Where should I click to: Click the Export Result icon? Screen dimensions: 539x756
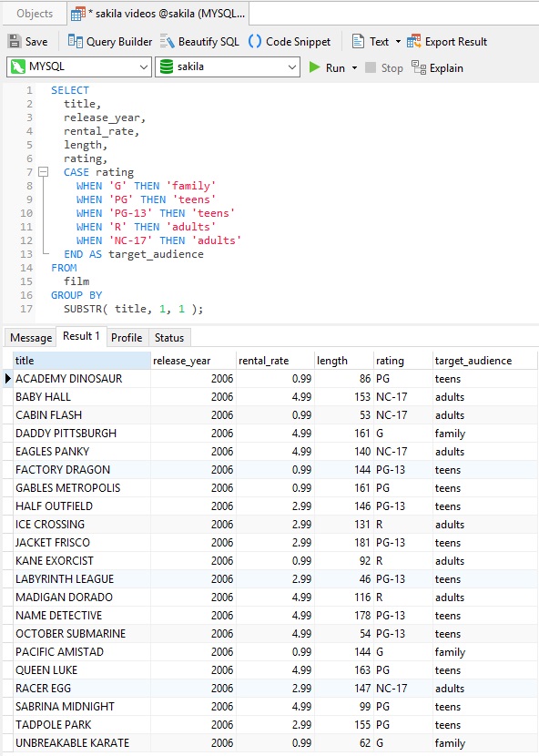pos(413,42)
